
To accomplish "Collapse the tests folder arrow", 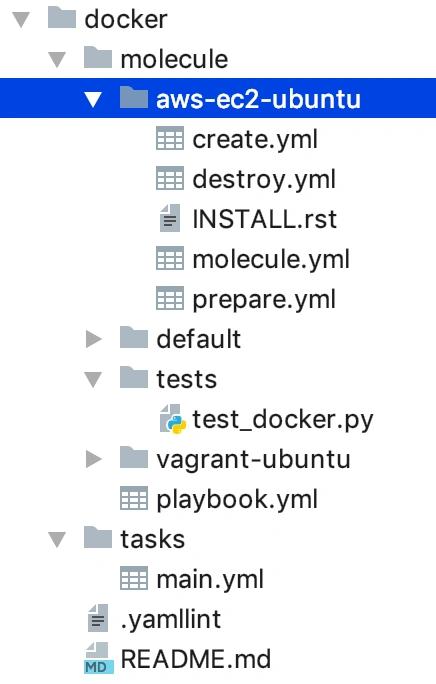I will coord(93,379).
